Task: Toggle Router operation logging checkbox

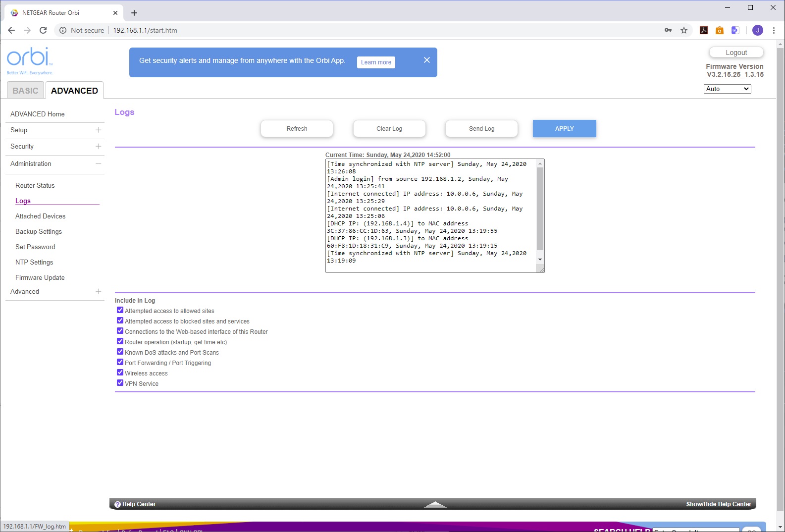Action: pos(120,341)
